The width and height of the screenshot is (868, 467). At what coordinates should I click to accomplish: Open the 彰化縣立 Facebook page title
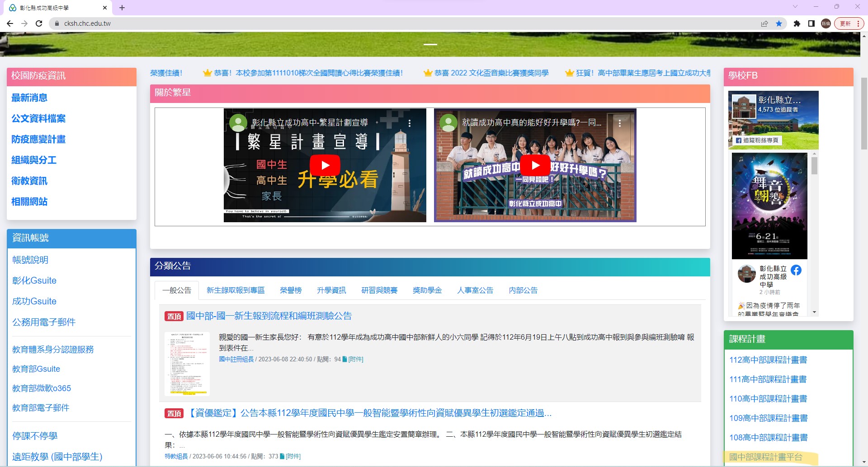pyautogui.click(x=779, y=100)
